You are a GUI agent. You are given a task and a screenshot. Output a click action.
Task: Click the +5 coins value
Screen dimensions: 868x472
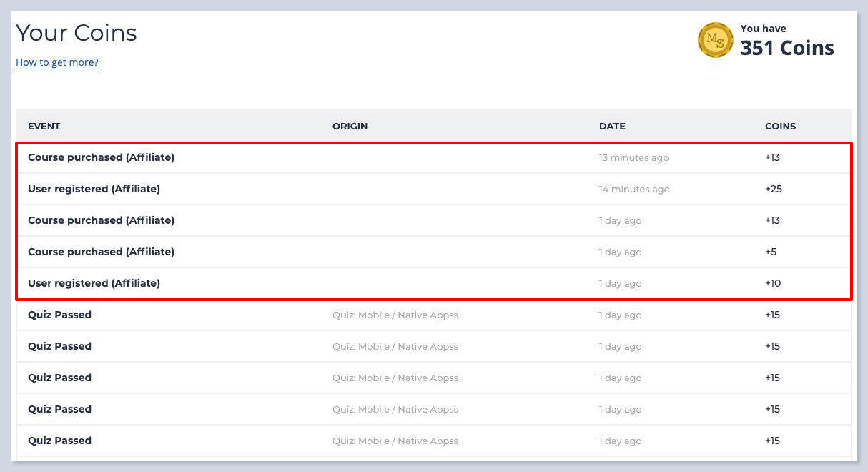point(771,252)
